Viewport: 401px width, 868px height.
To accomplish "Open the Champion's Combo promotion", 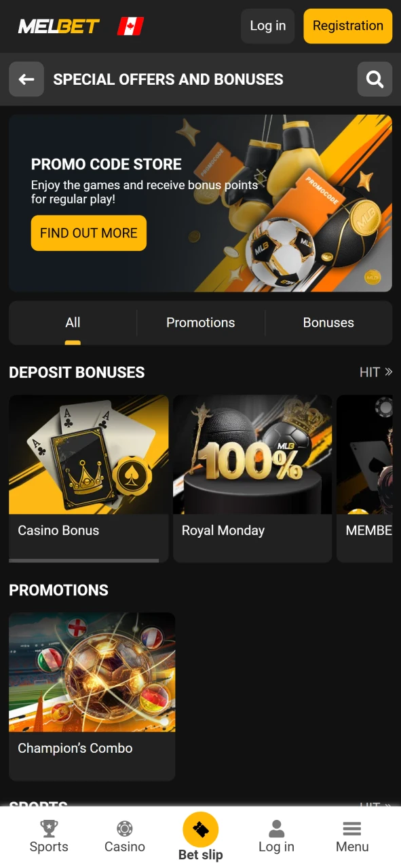I will click(x=92, y=696).
